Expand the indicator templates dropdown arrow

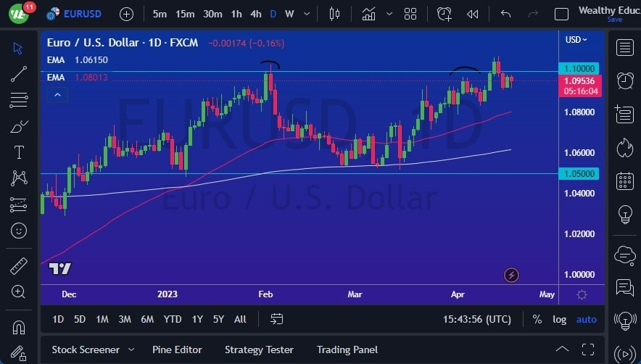click(x=389, y=14)
